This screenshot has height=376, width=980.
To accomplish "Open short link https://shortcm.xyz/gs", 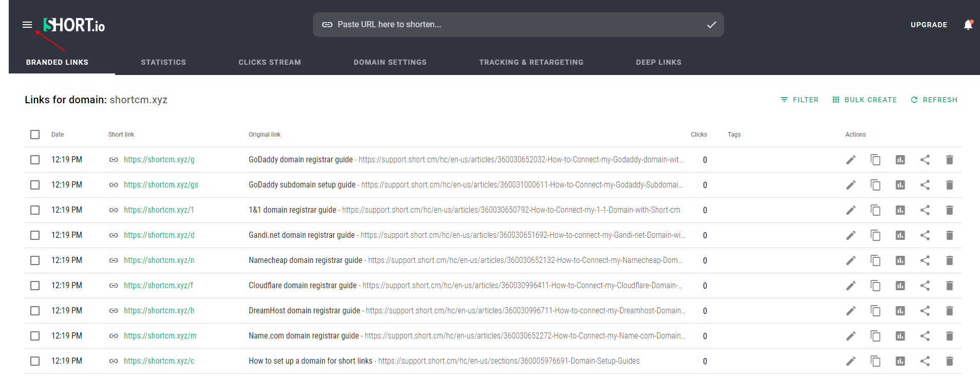I will 161,185.
